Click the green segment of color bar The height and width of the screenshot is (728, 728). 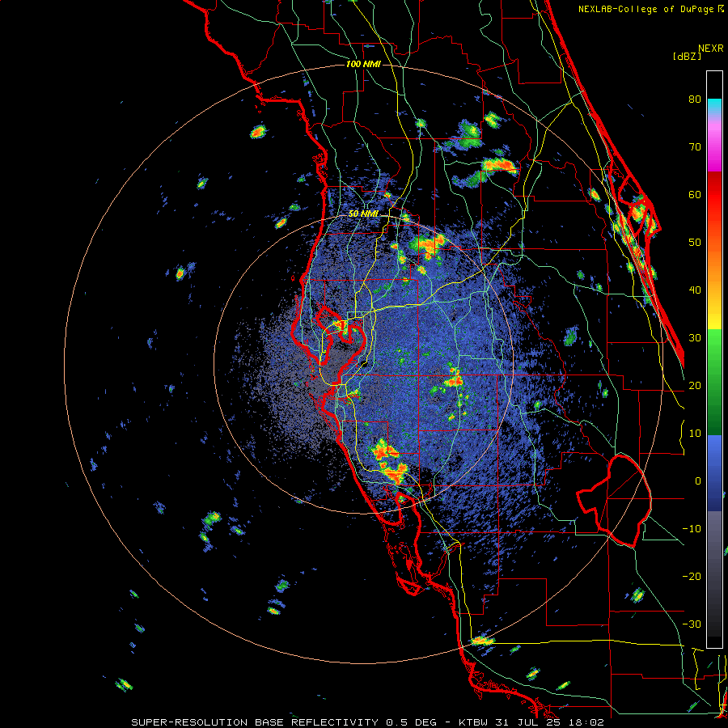(714, 382)
